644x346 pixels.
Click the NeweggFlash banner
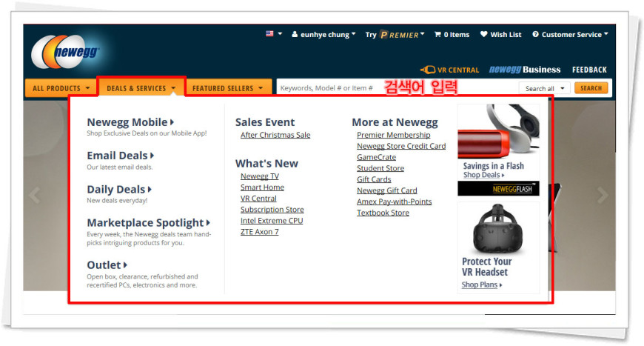(499, 189)
